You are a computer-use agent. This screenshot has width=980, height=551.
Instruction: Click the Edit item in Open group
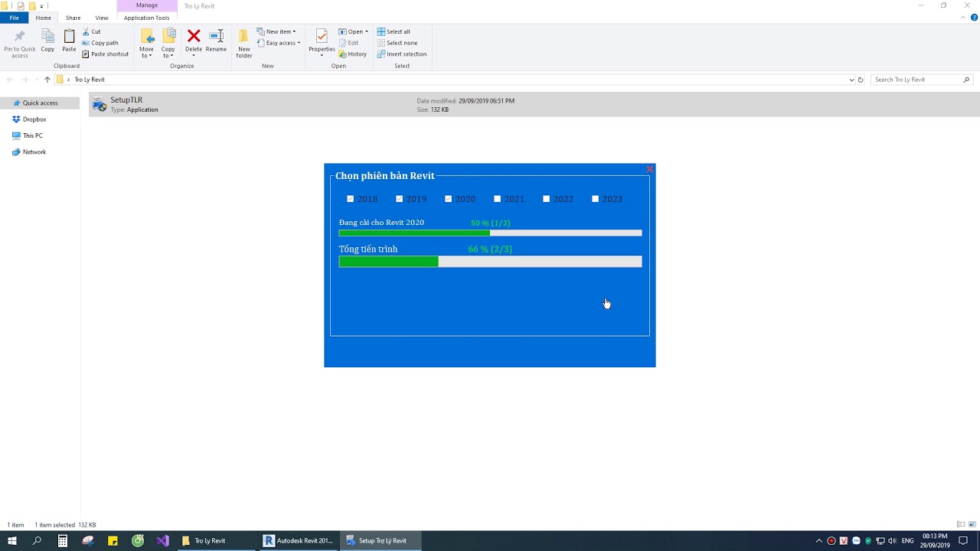348,43
